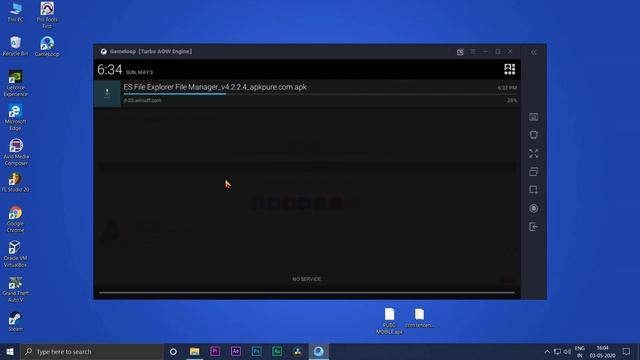Launch Gameloop desktop shortcut
This screenshot has height=360, width=640.
click(x=47, y=46)
